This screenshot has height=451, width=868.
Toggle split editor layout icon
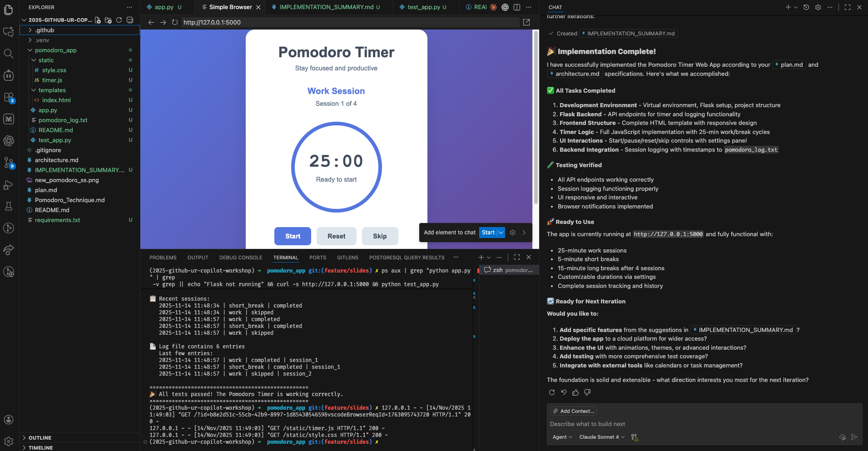(x=517, y=7)
